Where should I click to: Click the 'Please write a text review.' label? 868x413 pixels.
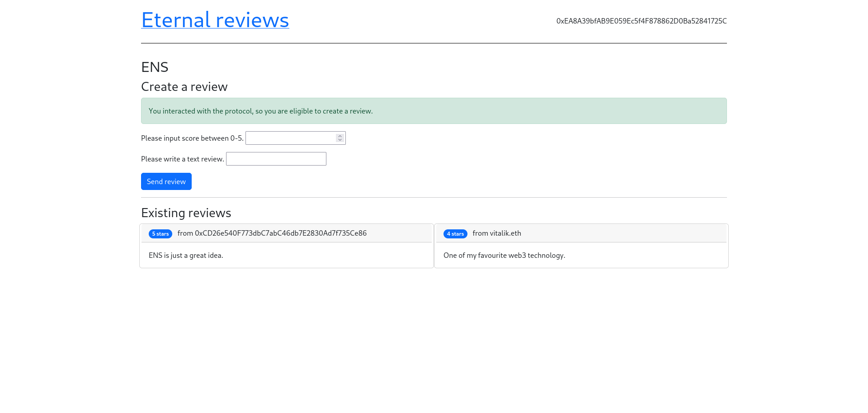(x=183, y=159)
